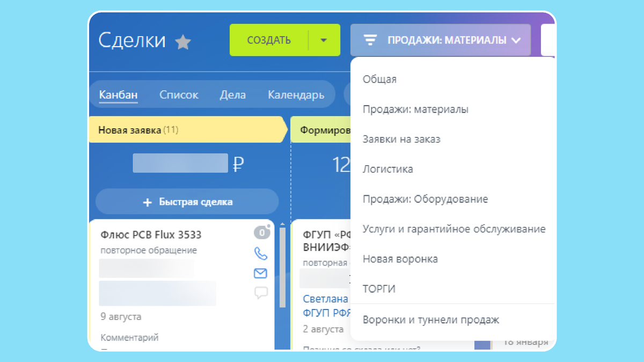The image size is (644, 362).
Task: Click the phone icon on Флюс PCB card
Action: (x=260, y=253)
